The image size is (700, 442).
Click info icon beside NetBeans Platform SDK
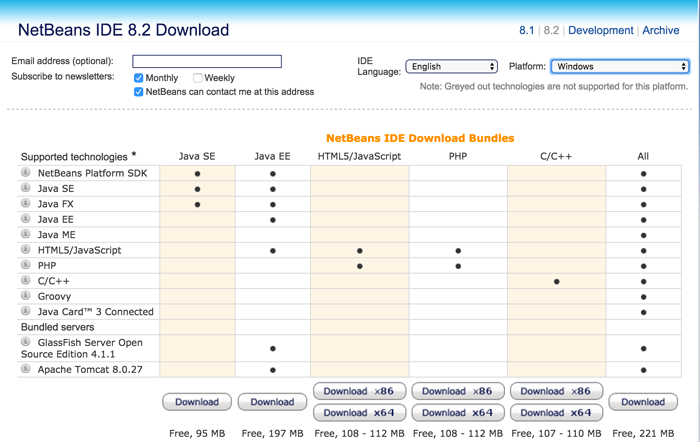pyautogui.click(x=26, y=172)
